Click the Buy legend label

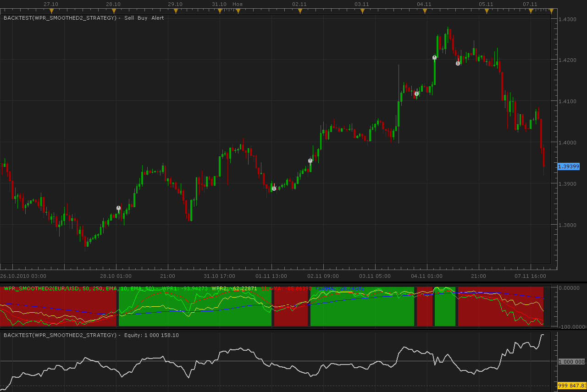(142, 18)
